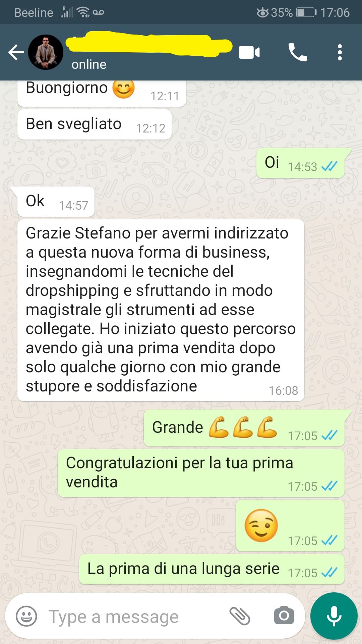Tap the Ben svegliato message
Image resolution: width=362 pixels, height=644 pixels.
click(95, 124)
